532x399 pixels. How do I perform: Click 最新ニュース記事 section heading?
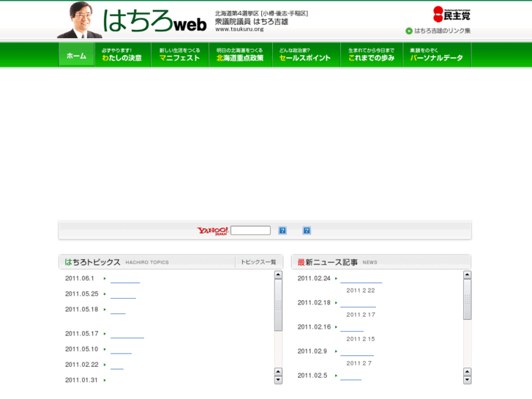click(327, 262)
